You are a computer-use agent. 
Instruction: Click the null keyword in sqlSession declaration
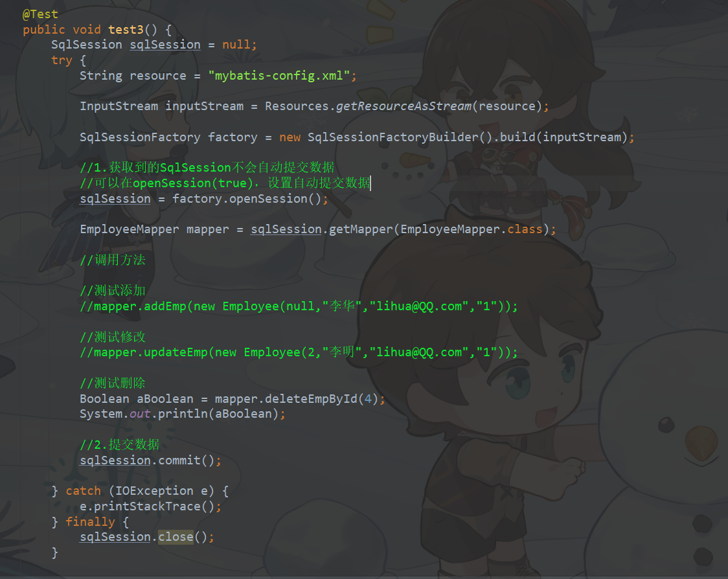click(236, 45)
